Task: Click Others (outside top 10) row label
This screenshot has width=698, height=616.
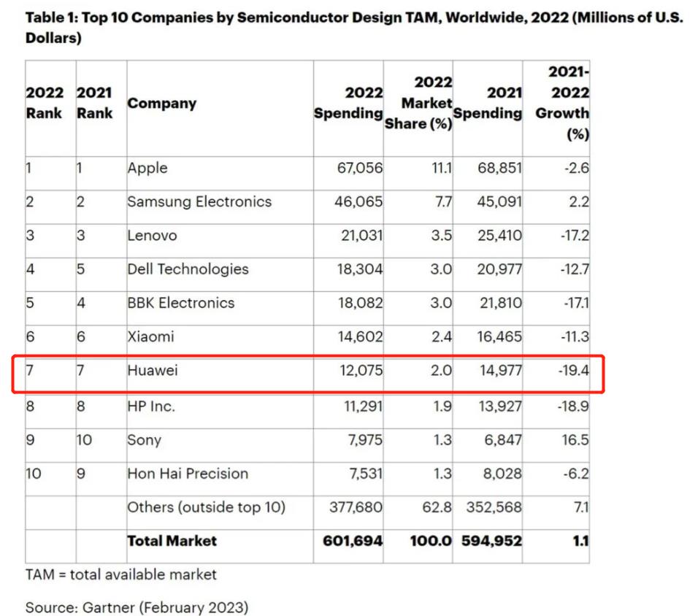Action: 206,507
